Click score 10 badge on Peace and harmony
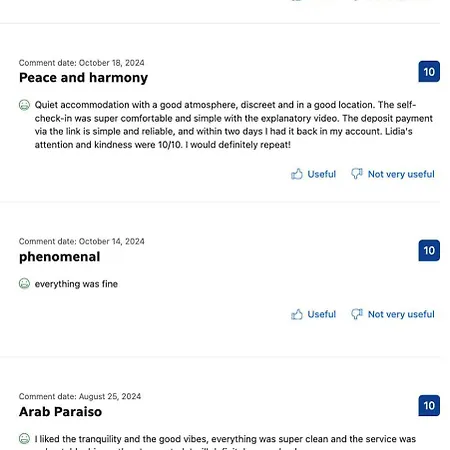The image size is (450, 450). point(429,71)
